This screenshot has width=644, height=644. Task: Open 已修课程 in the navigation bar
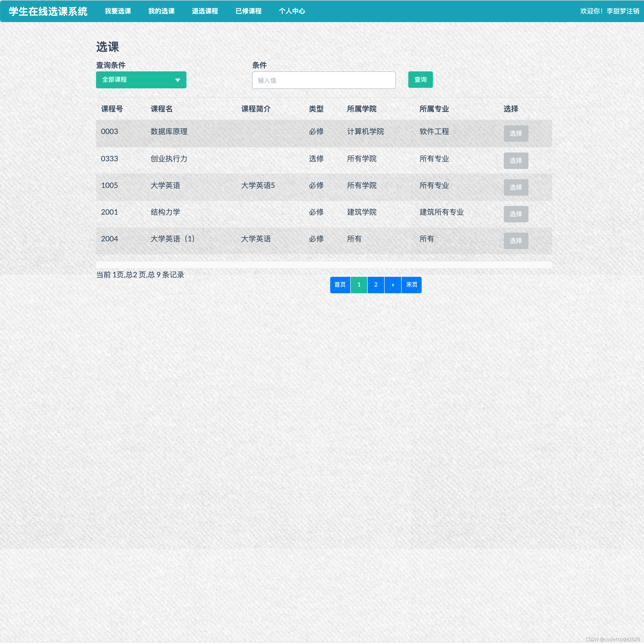tap(248, 11)
